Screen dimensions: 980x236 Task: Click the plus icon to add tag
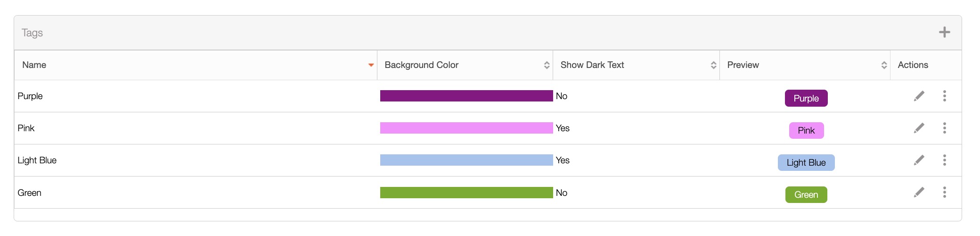[x=944, y=32]
